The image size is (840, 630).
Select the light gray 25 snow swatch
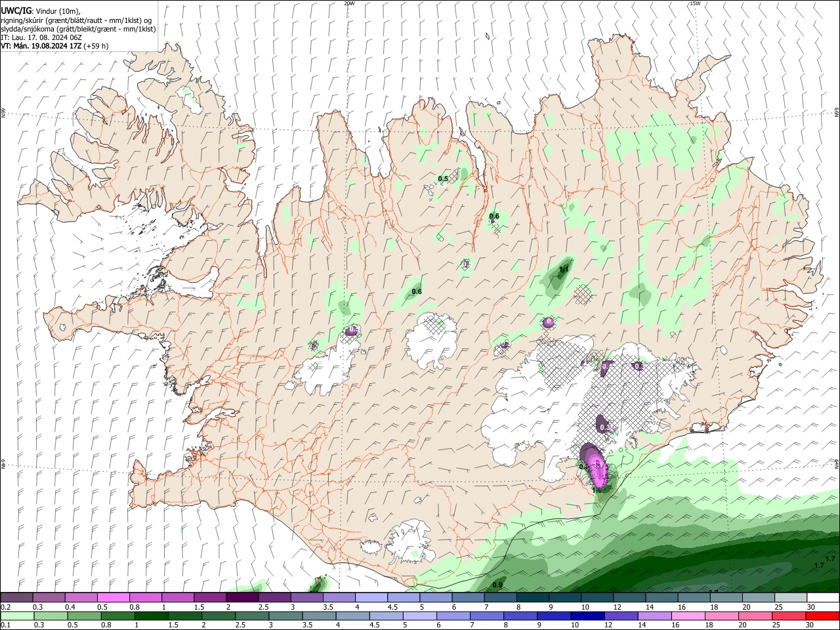[x=791, y=597]
